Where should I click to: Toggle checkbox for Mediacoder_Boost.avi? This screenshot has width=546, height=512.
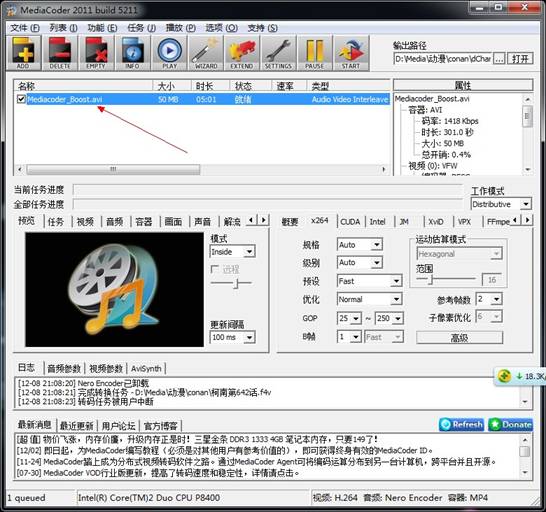(x=21, y=99)
